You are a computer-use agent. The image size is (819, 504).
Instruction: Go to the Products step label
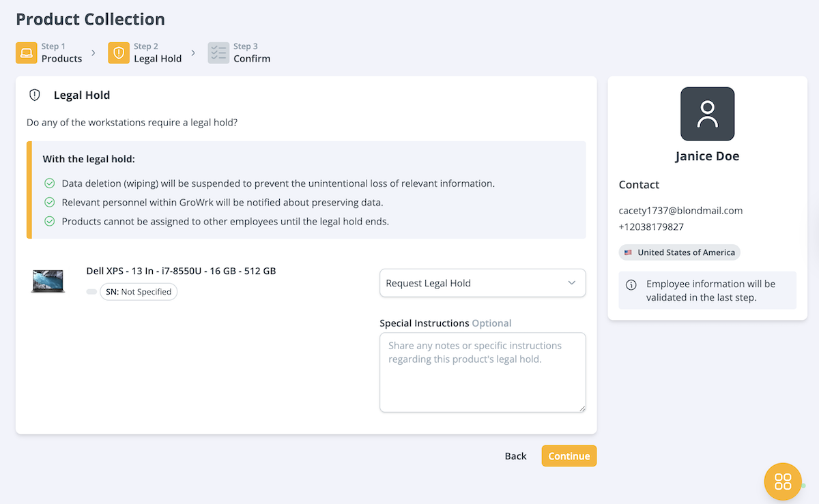pos(61,59)
